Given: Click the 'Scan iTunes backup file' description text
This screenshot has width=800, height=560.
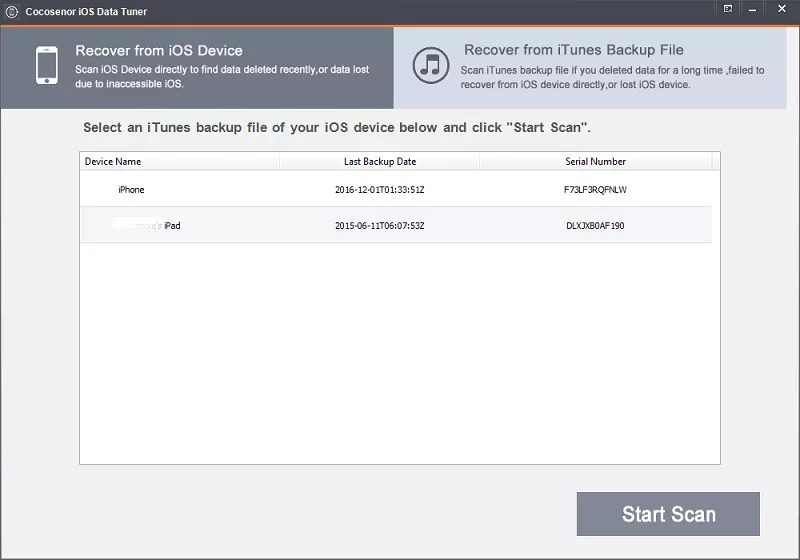Looking at the screenshot, I should [x=612, y=77].
